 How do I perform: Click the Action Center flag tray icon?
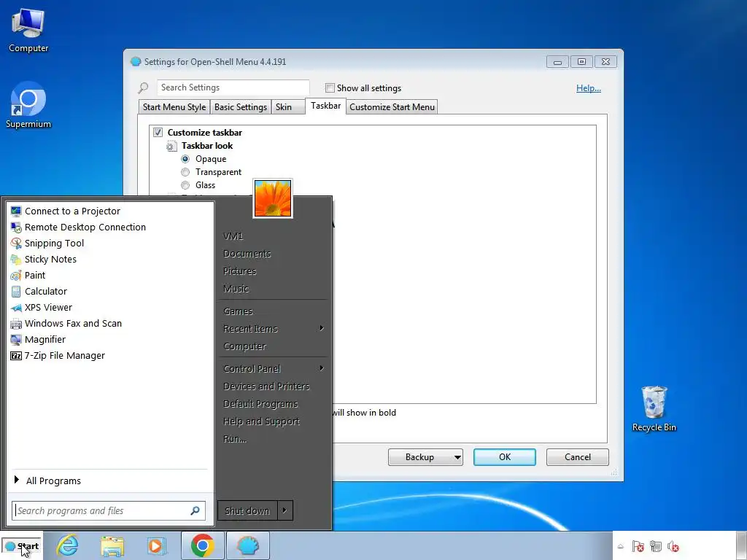[638, 546]
